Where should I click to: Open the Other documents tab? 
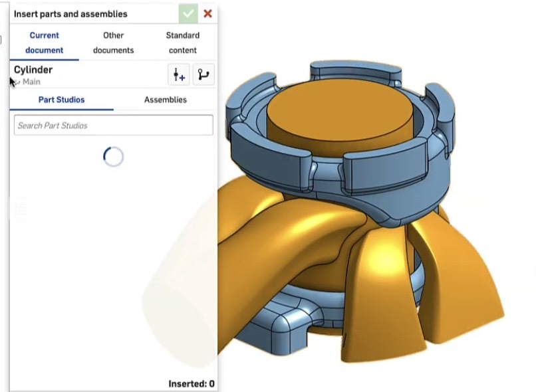coord(113,43)
